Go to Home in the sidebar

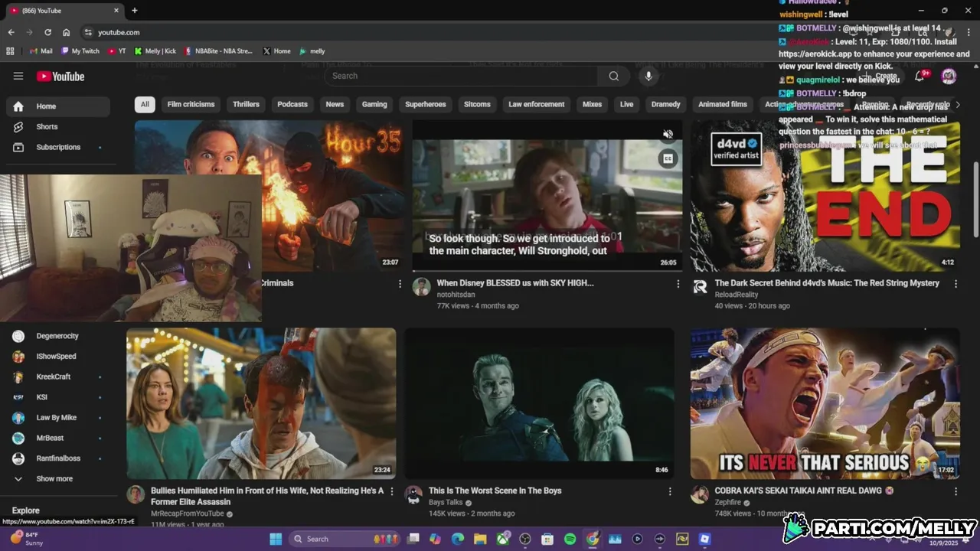coord(58,106)
